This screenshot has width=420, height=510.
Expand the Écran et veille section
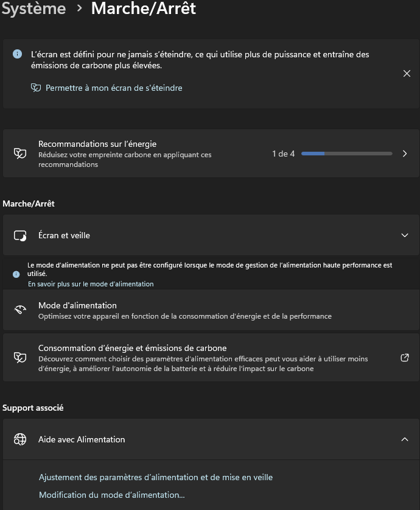[404, 235]
